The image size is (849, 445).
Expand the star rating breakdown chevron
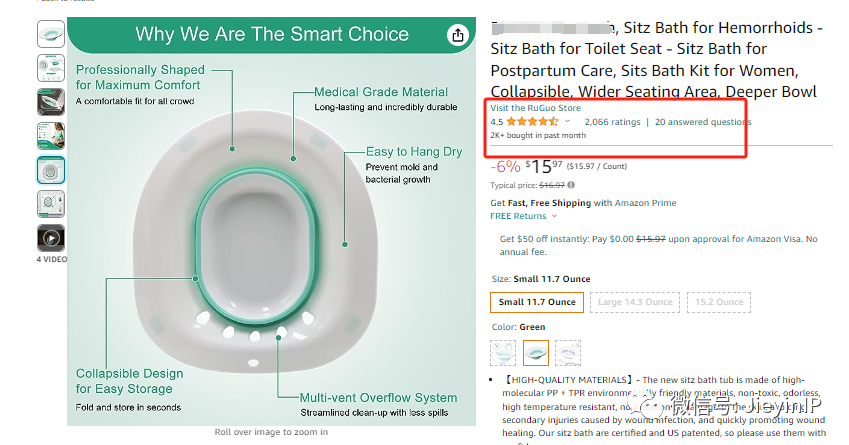tap(567, 122)
